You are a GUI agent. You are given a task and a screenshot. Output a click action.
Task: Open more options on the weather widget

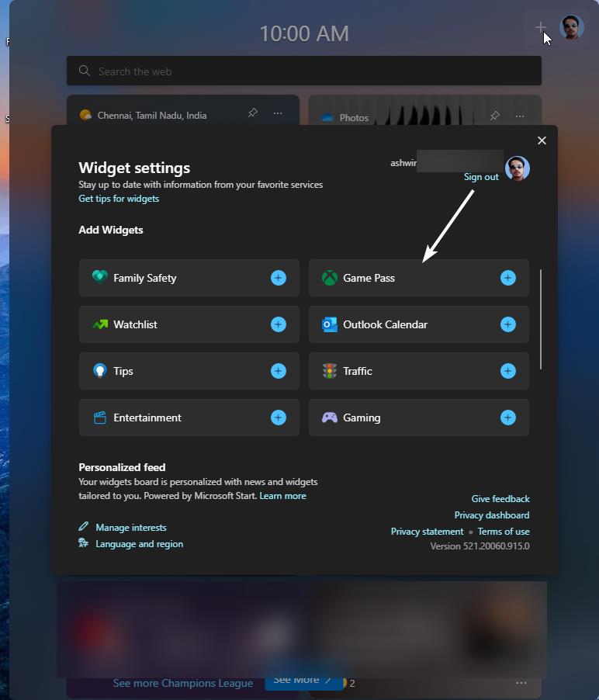tap(278, 113)
